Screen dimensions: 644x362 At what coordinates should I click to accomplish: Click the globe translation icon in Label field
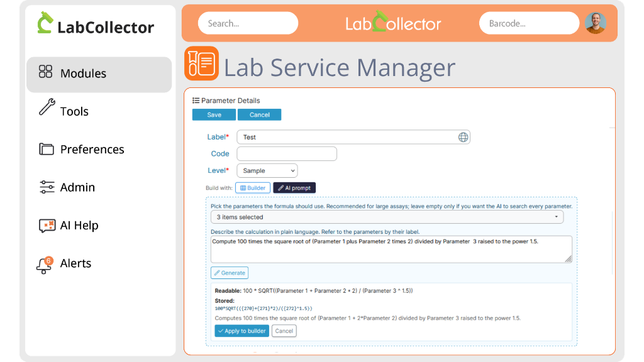click(463, 137)
